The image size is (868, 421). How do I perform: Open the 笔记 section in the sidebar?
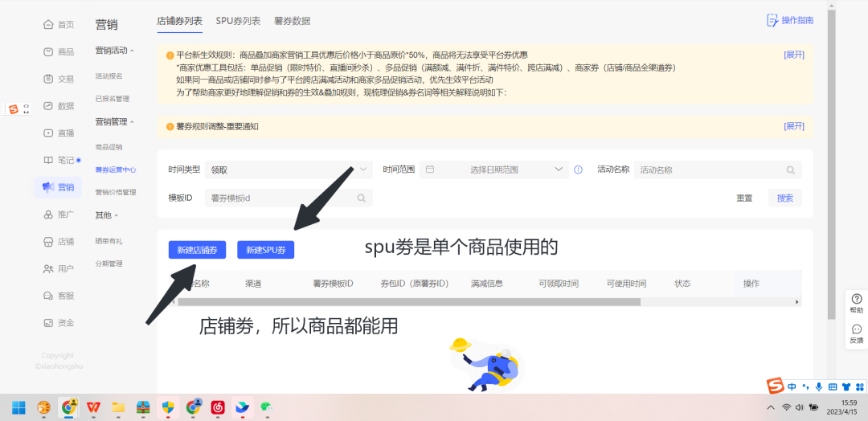tap(58, 161)
